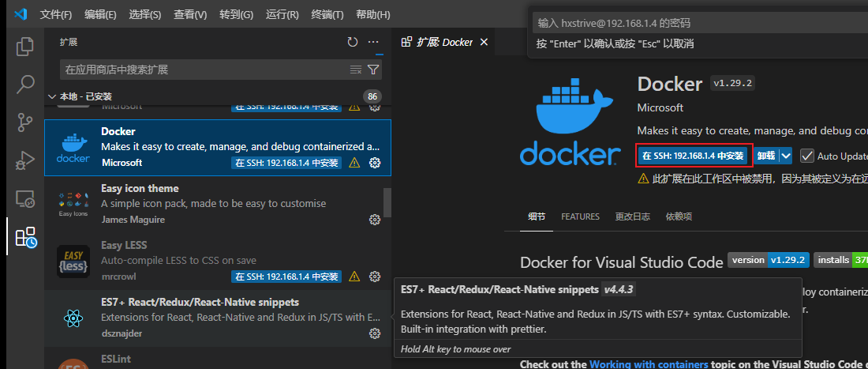This screenshot has width=868, height=369.
Task: Open the Easy LESS manage gear
Action: pyautogui.click(x=375, y=277)
